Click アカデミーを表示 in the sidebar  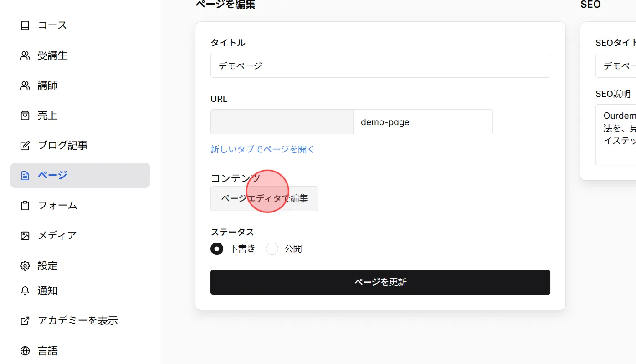tap(80, 321)
